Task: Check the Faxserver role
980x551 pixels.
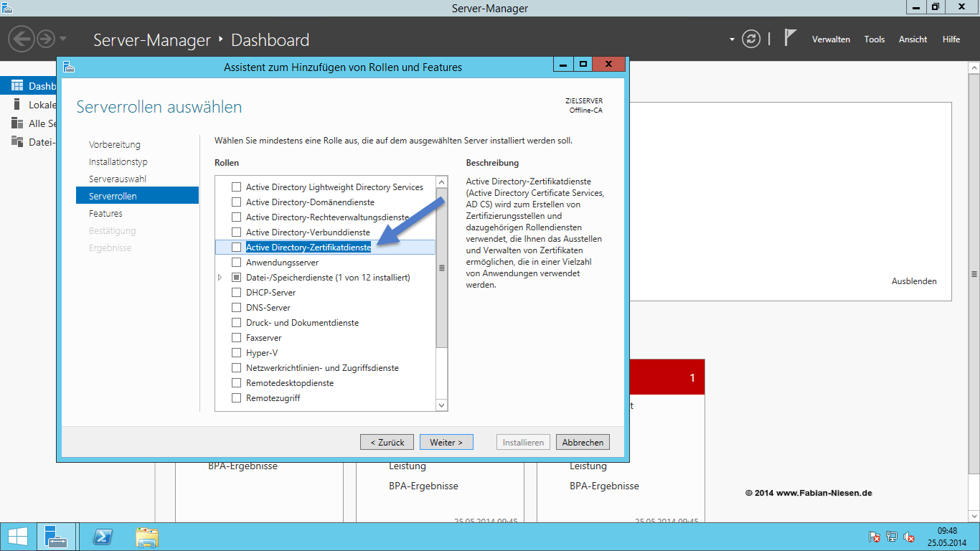Action: [x=237, y=338]
